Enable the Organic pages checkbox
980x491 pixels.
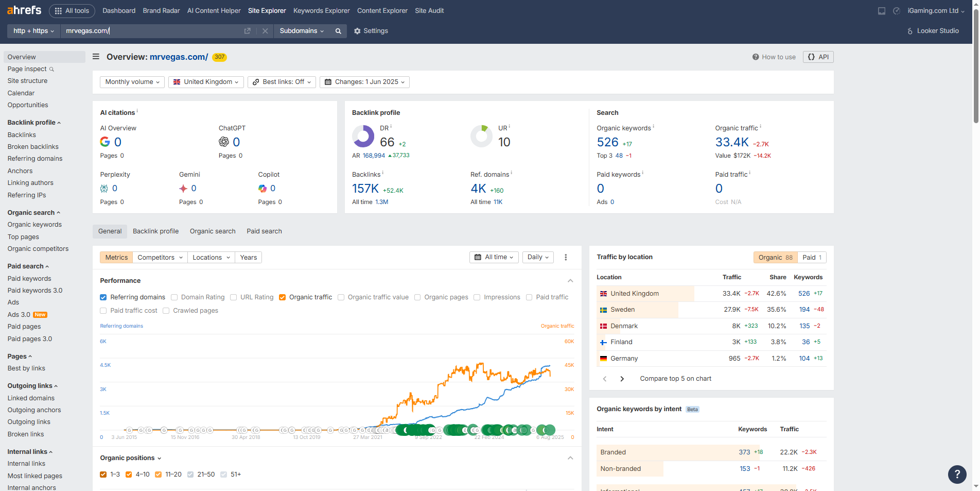coord(417,297)
